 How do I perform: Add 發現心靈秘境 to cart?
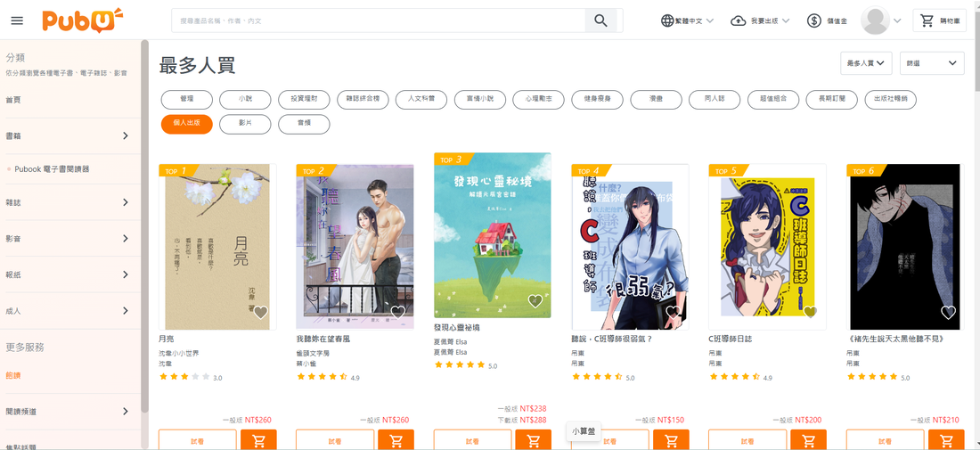pyautogui.click(x=534, y=440)
